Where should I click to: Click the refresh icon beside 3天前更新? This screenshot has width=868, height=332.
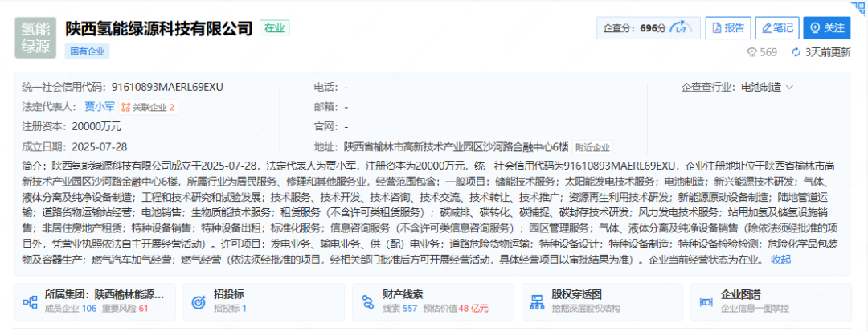pos(796,52)
